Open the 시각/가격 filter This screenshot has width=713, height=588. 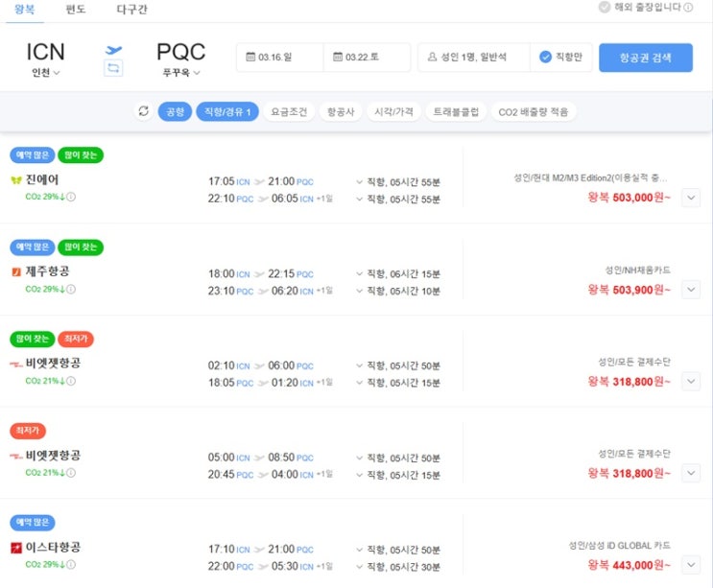click(393, 112)
